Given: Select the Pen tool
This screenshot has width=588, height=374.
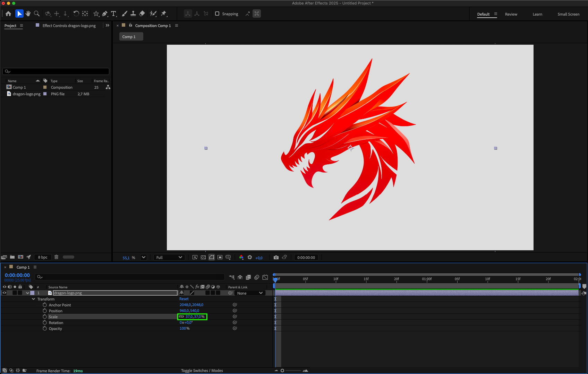Looking at the screenshot, I should point(105,14).
